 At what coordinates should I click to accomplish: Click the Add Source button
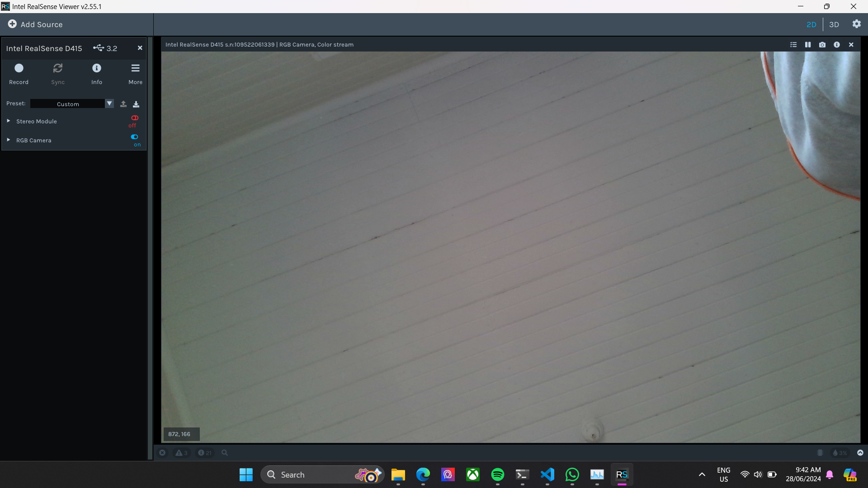(x=35, y=24)
